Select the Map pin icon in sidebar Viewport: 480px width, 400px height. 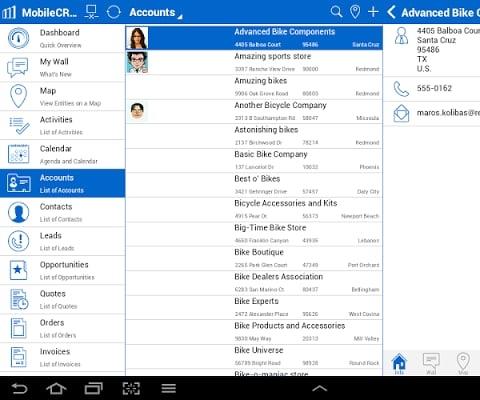(18, 96)
